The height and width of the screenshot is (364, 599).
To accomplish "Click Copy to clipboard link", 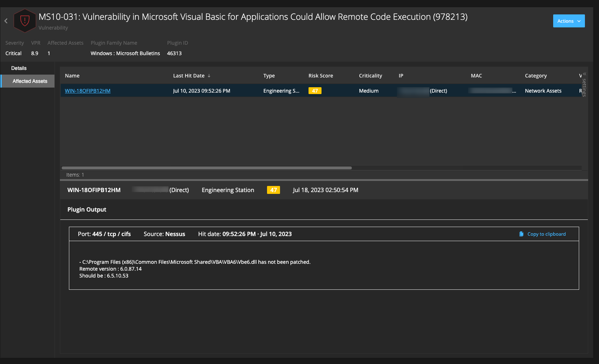I will tap(546, 234).
